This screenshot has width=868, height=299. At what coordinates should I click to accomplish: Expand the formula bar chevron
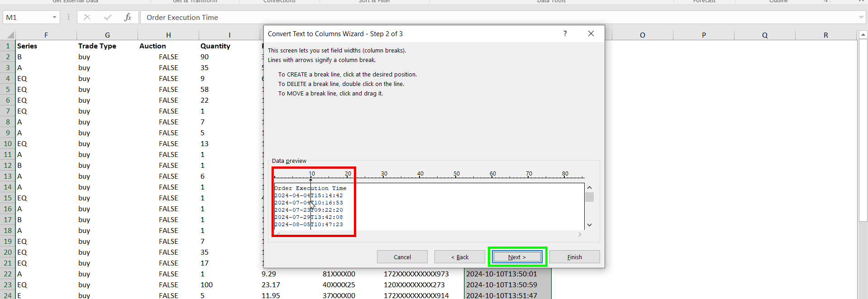[x=861, y=17]
